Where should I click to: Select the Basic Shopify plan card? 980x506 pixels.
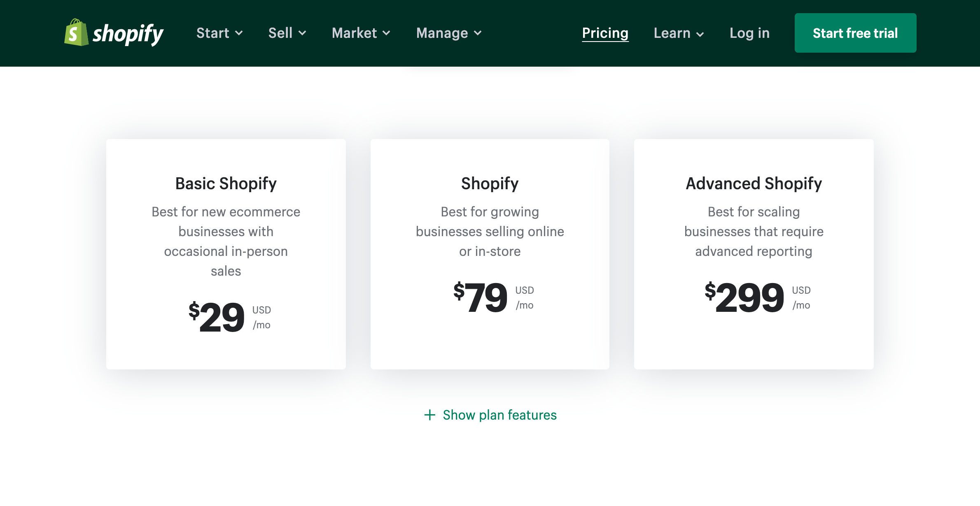coord(226,254)
